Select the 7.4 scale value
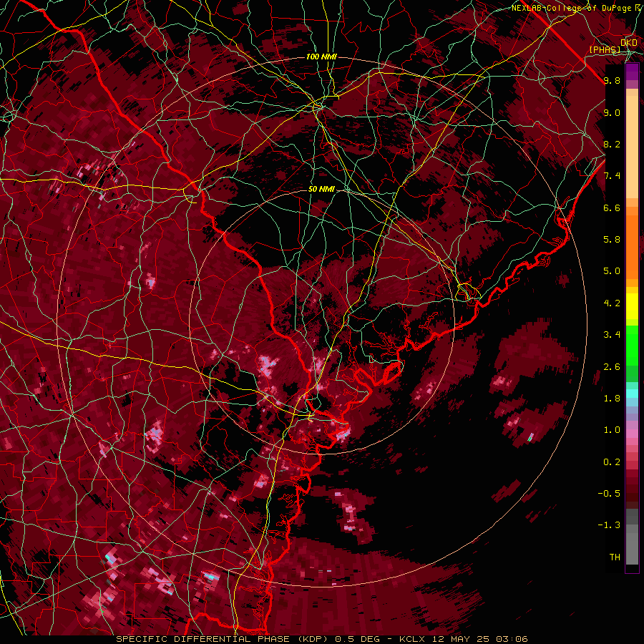 click(x=612, y=176)
